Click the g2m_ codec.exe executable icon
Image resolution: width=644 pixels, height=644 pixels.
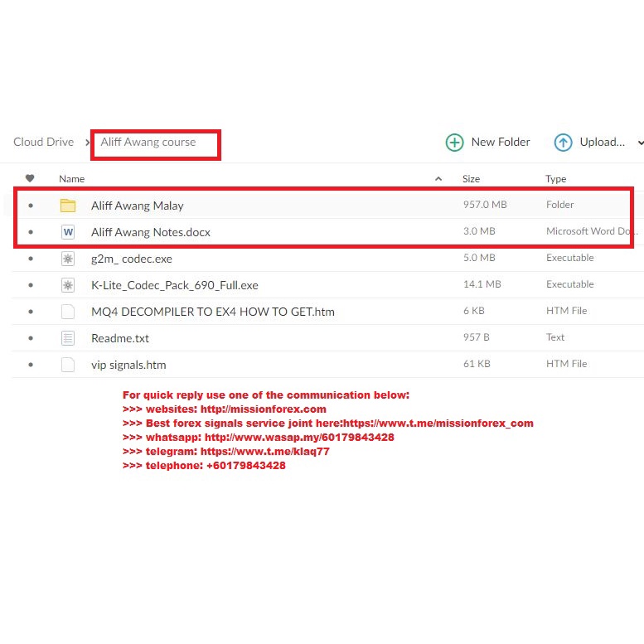point(68,259)
